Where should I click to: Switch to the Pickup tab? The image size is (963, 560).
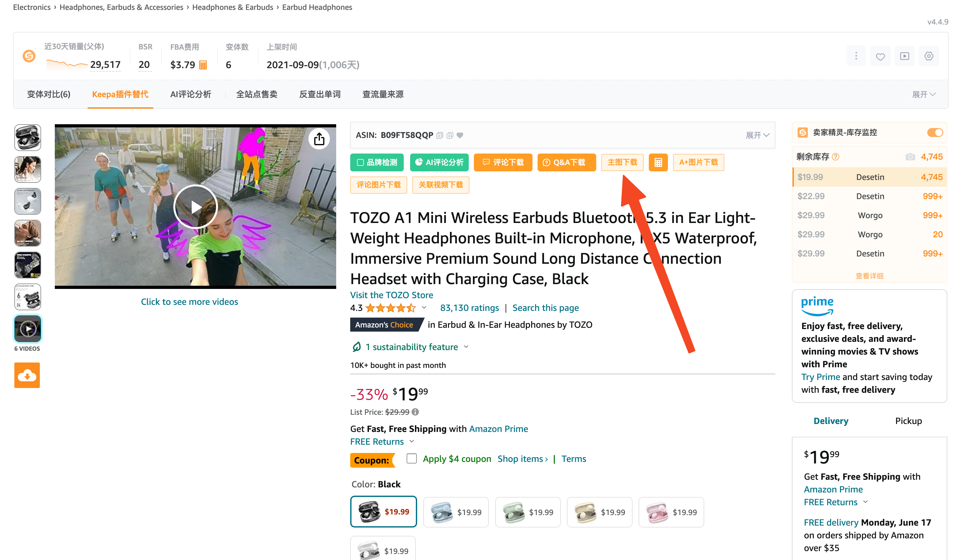pyautogui.click(x=909, y=421)
